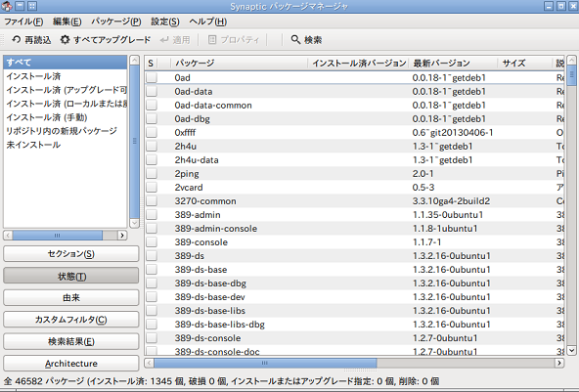579x392 pixels.
Task: Select the 0ad-dbg package name
Action: [192, 119]
